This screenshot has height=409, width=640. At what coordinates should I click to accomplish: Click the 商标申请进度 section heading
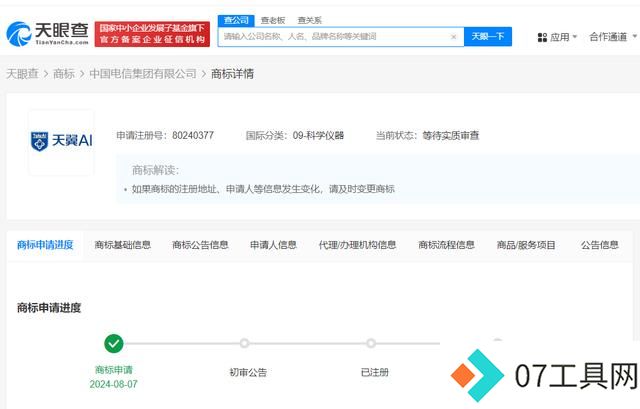tap(49, 308)
